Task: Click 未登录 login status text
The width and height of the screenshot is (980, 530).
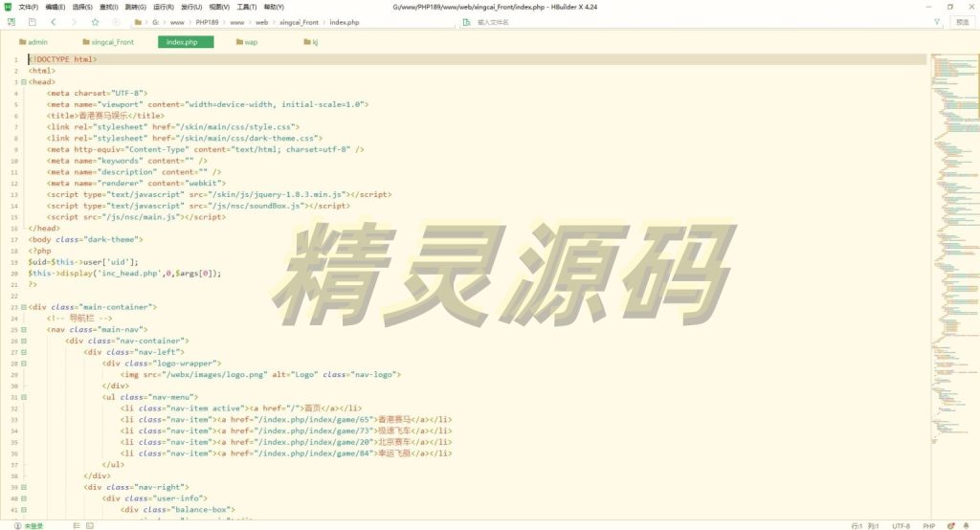Action: [33, 525]
